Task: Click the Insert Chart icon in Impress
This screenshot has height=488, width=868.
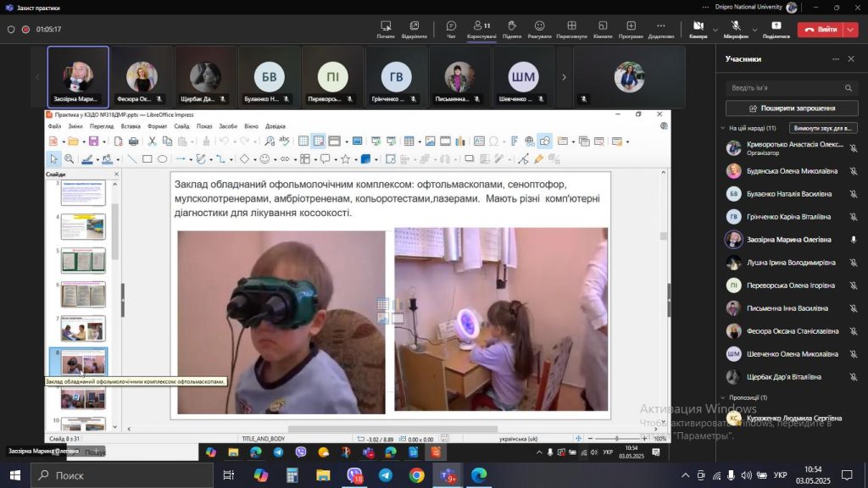Action: (460, 141)
